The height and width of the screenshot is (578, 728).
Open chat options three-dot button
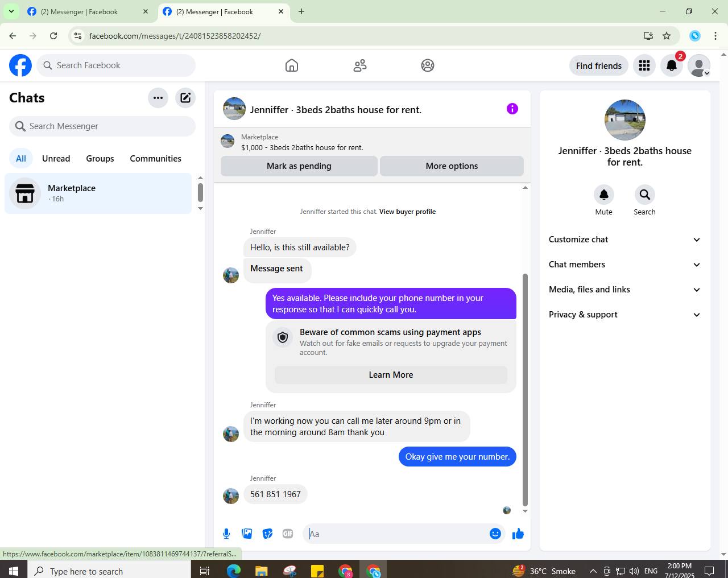[x=158, y=98]
